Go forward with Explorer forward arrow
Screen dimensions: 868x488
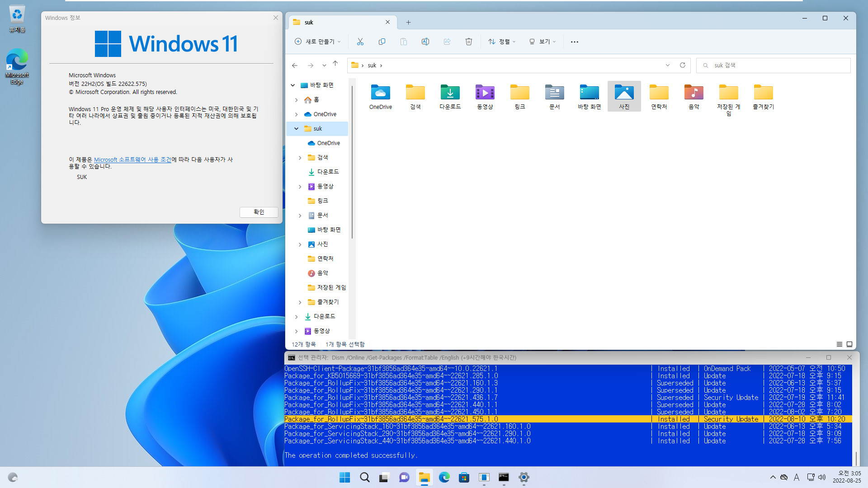[310, 66]
